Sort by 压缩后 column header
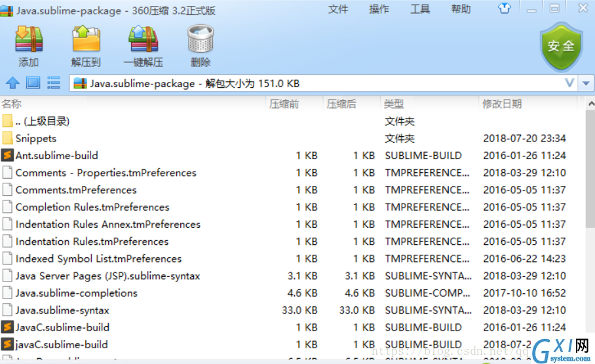This screenshot has height=364, width=595. (341, 104)
